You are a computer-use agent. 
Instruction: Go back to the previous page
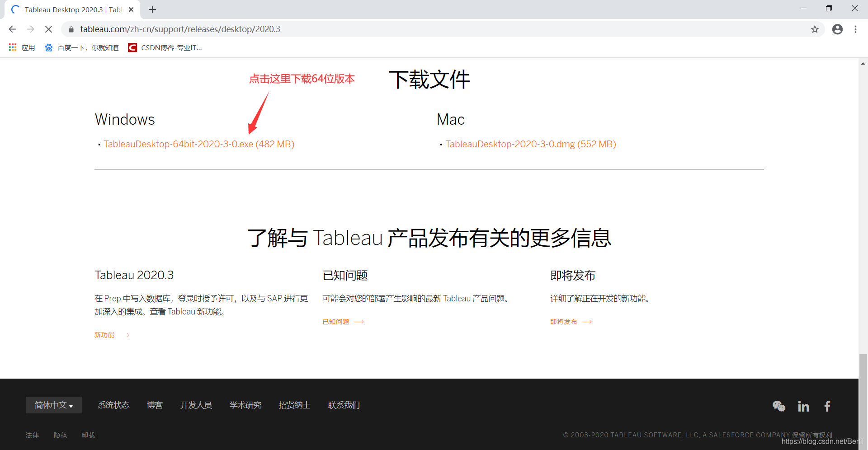click(12, 29)
